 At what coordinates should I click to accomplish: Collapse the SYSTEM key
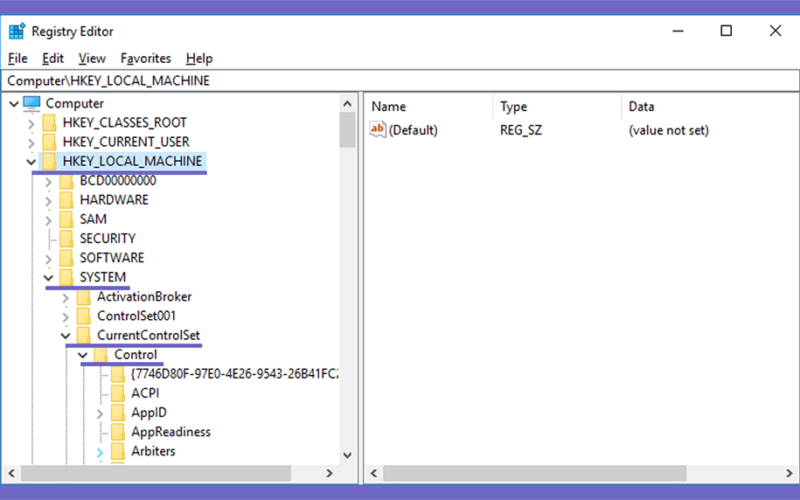pos(48,279)
